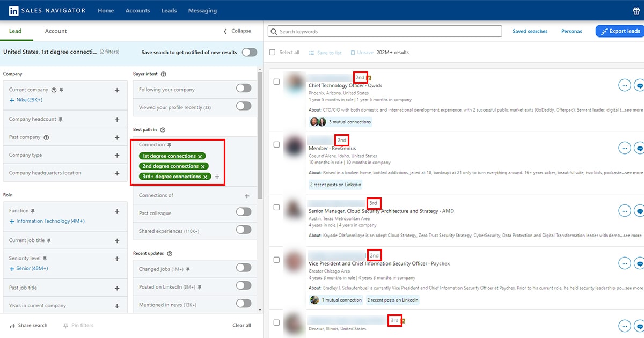Switch to the Account tab

56,31
